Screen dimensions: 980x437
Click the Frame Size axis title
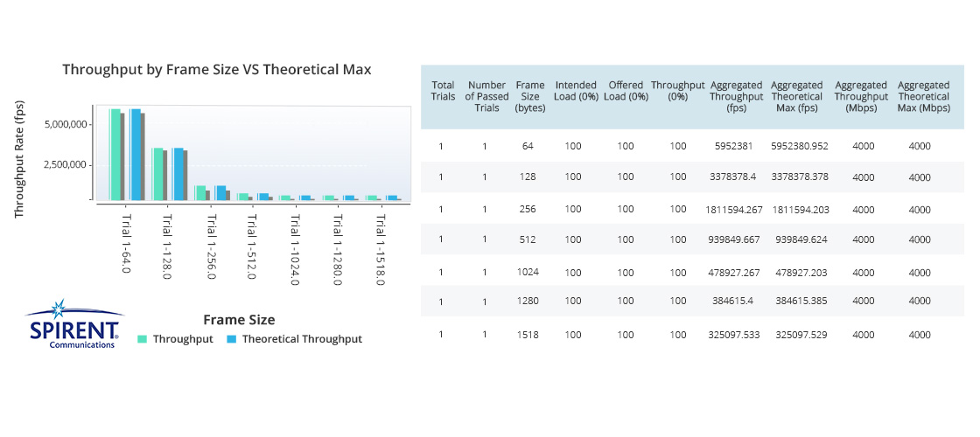239,320
